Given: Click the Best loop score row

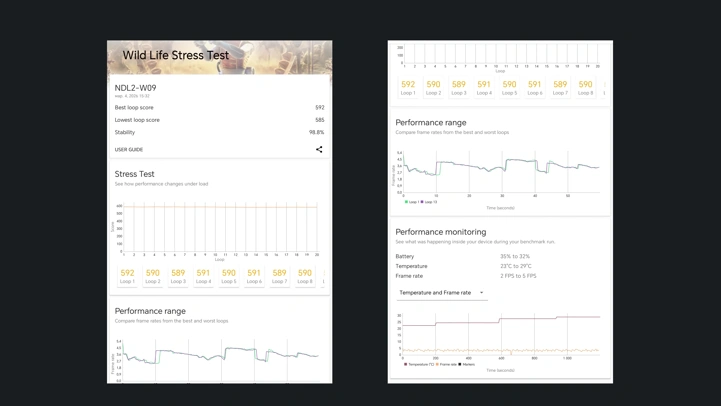Looking at the screenshot, I should [219, 107].
